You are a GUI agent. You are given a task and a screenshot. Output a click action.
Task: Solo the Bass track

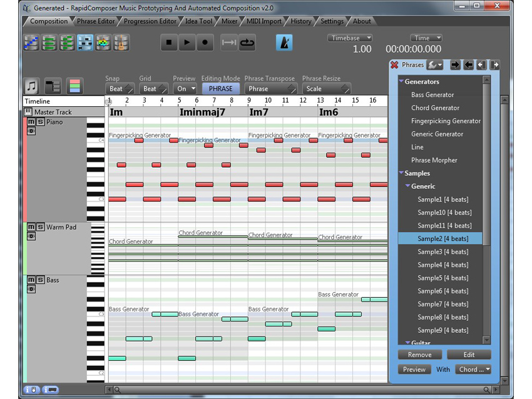point(41,280)
